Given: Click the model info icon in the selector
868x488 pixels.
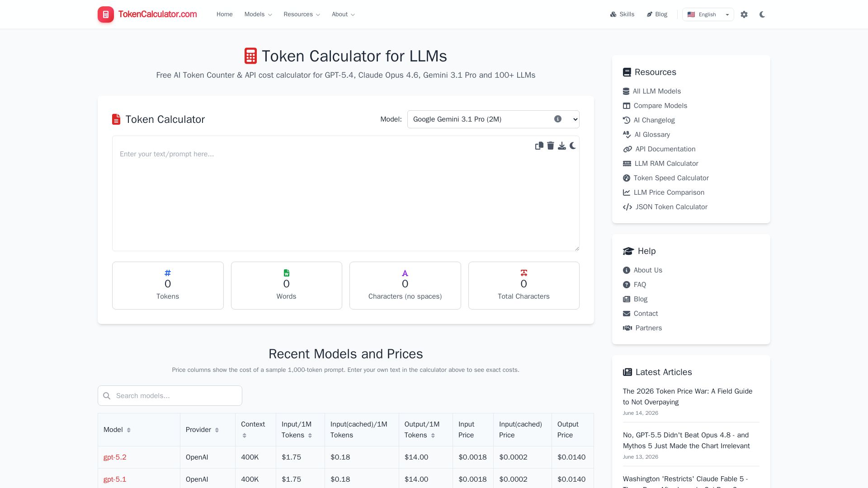Looking at the screenshot, I should pyautogui.click(x=558, y=119).
